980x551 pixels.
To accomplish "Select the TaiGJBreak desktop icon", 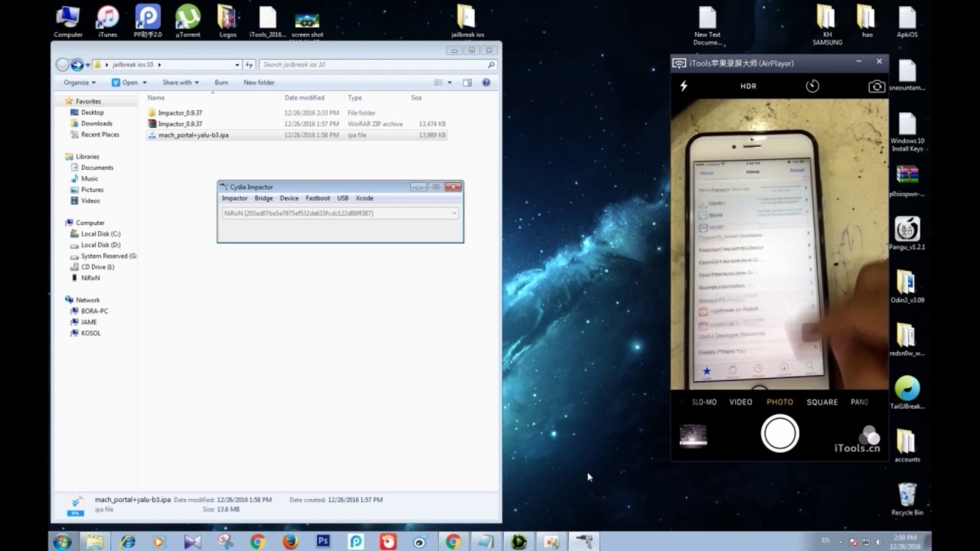I will (x=907, y=393).
